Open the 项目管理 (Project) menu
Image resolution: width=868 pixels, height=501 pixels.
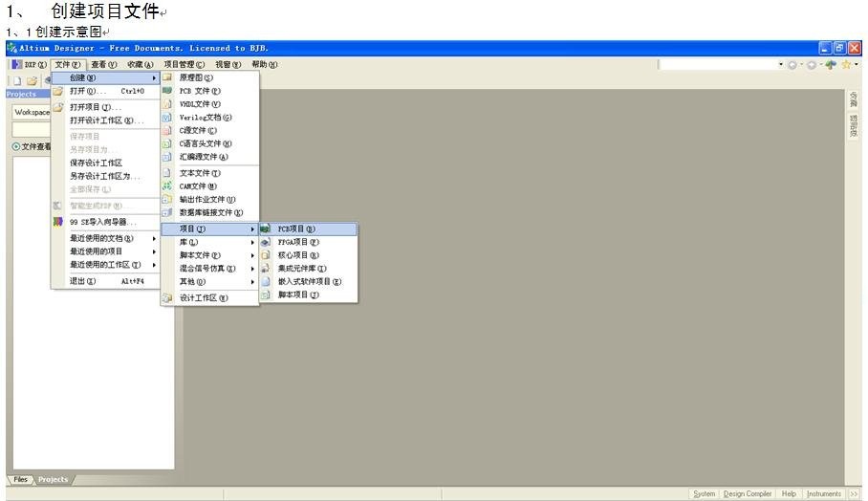184,65
